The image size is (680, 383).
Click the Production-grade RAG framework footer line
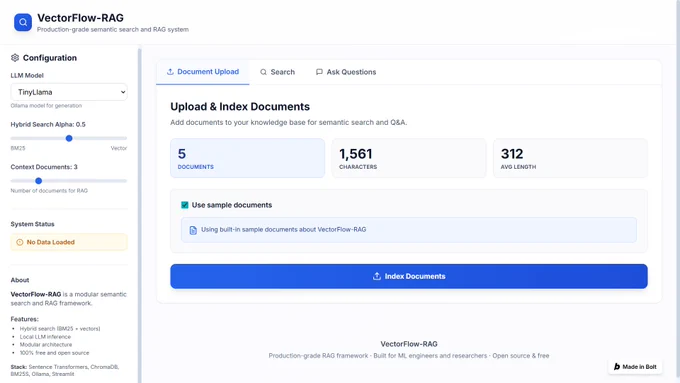pos(409,356)
